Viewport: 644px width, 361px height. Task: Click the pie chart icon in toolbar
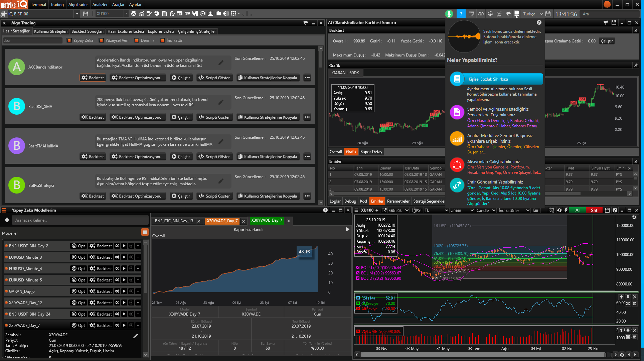point(157,14)
